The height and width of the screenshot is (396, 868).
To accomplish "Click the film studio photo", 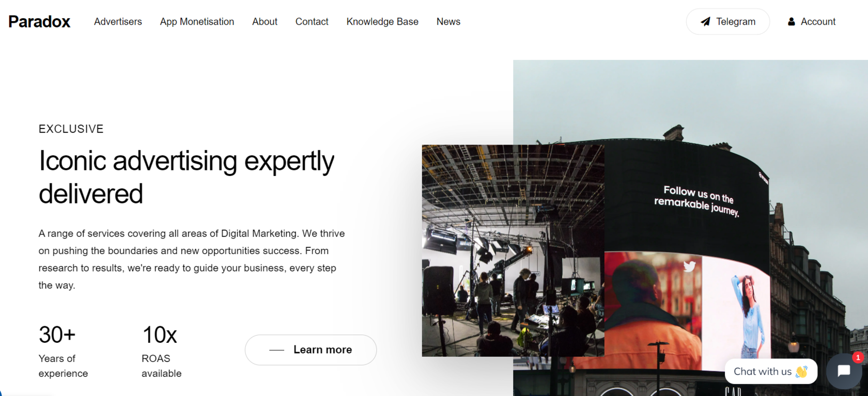I will (513, 250).
